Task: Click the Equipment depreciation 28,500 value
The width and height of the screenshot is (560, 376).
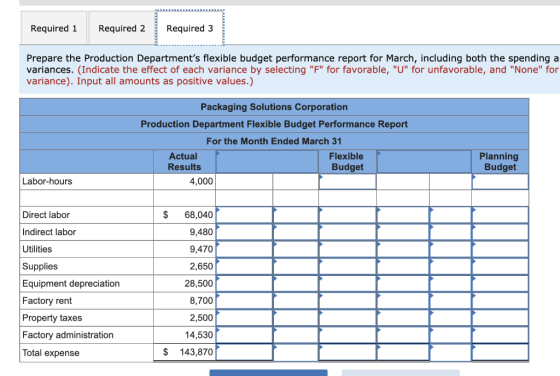Action: click(x=199, y=284)
